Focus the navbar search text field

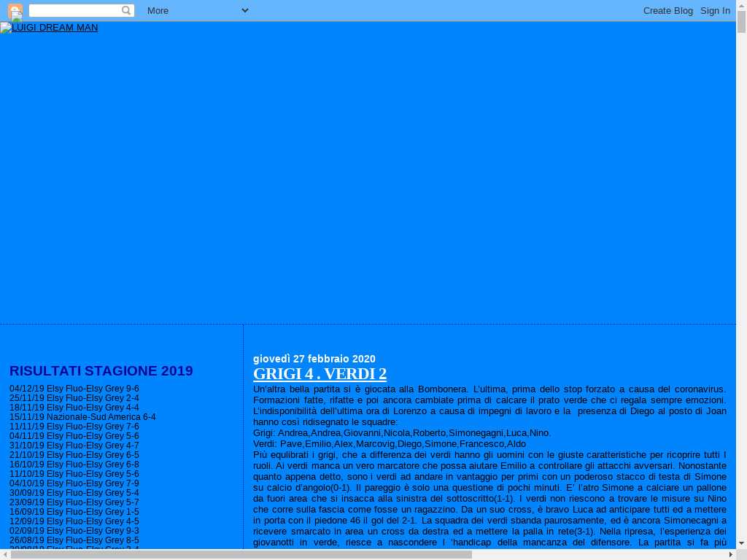click(x=74, y=11)
